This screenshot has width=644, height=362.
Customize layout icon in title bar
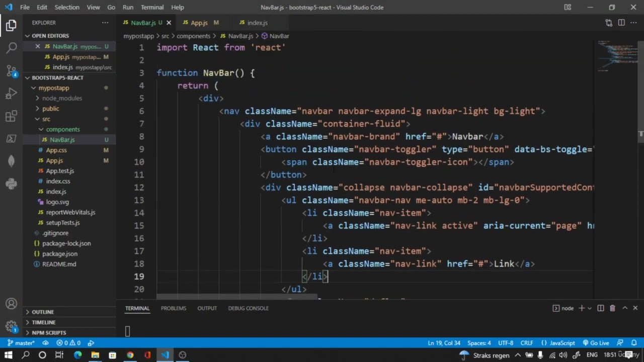pyautogui.click(x=568, y=7)
